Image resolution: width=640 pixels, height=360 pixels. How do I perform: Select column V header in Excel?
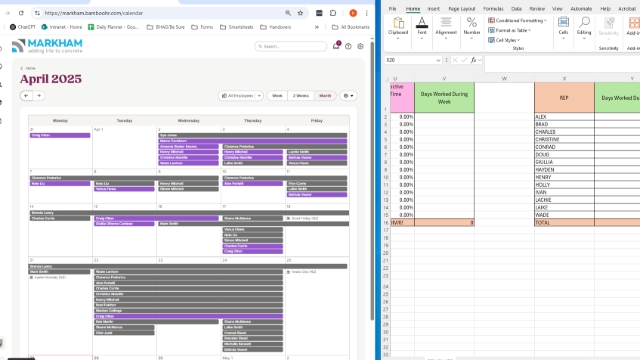click(444, 78)
